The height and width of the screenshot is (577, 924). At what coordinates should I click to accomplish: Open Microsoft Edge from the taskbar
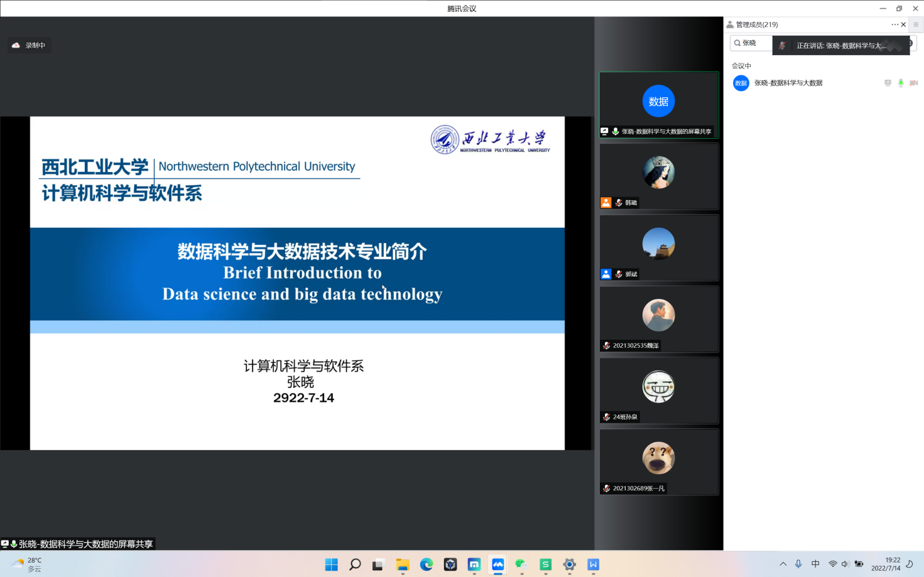[x=427, y=564]
